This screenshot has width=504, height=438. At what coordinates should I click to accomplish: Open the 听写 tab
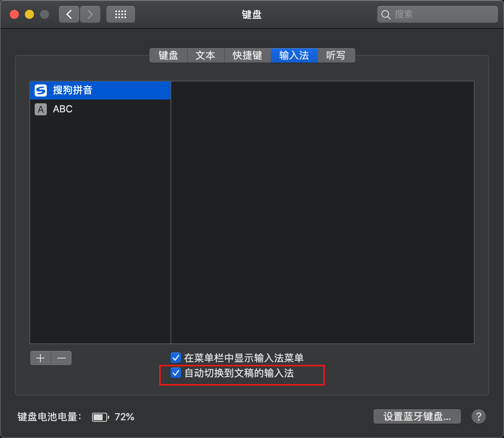pyautogui.click(x=335, y=55)
